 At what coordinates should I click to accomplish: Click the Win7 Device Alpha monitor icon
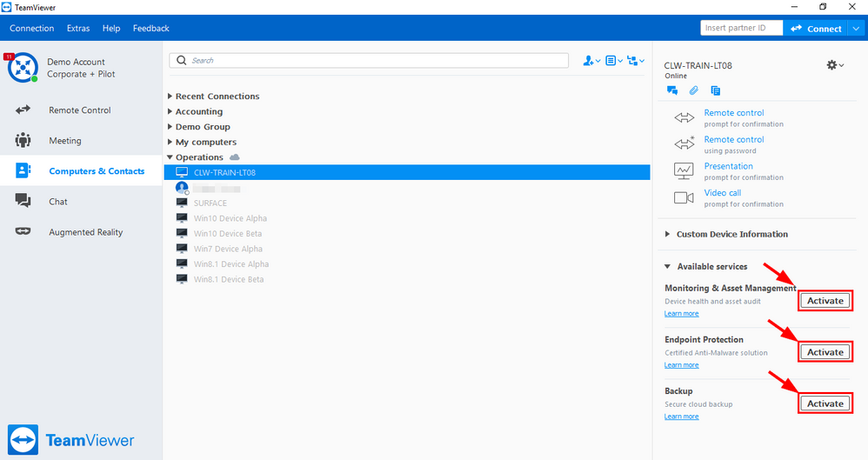[x=182, y=249]
